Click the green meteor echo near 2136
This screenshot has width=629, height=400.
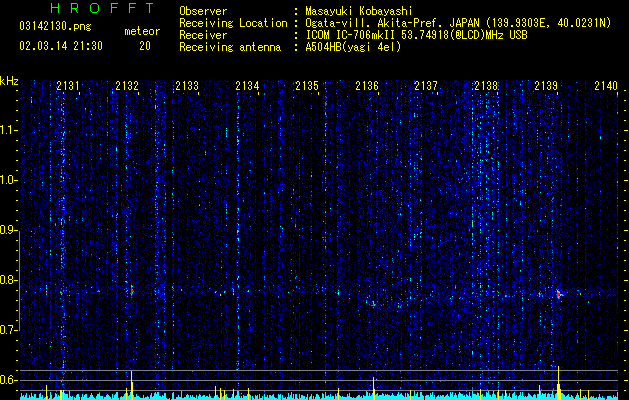click(373, 304)
